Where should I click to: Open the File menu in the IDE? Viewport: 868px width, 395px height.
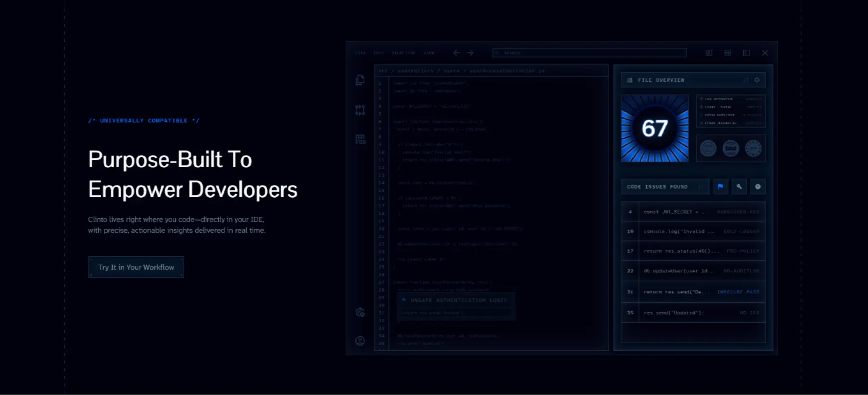tap(360, 53)
